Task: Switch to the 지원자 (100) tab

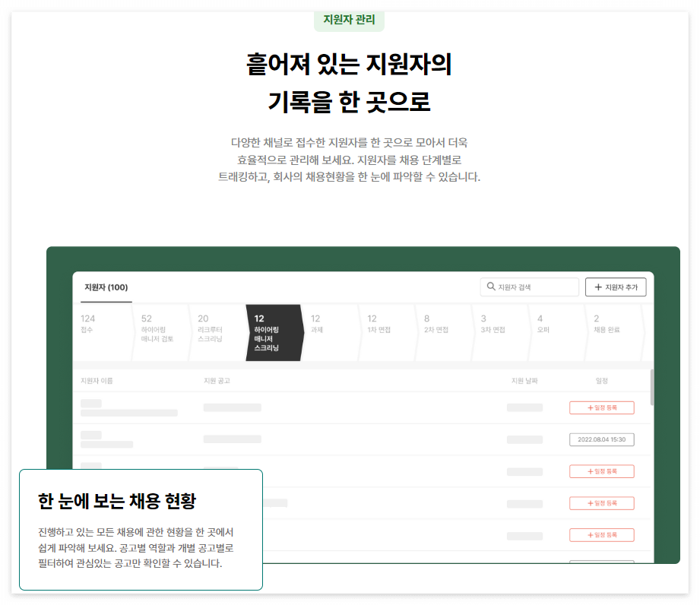Action: 106,288
